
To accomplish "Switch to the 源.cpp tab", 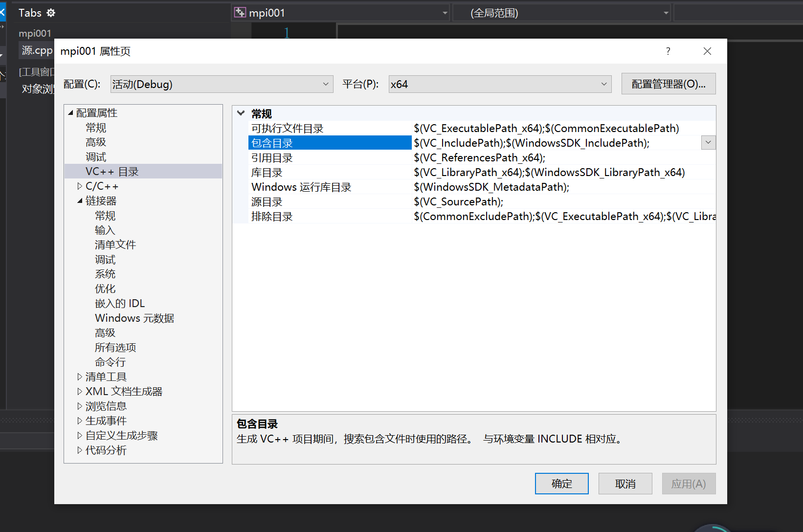I will [x=36, y=50].
